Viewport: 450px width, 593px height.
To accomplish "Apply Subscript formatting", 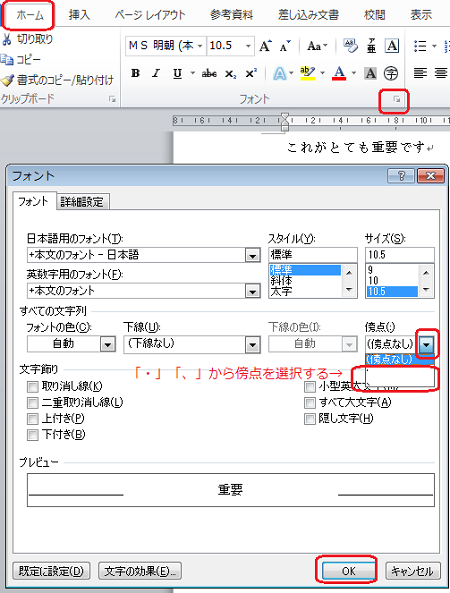I will (230, 73).
